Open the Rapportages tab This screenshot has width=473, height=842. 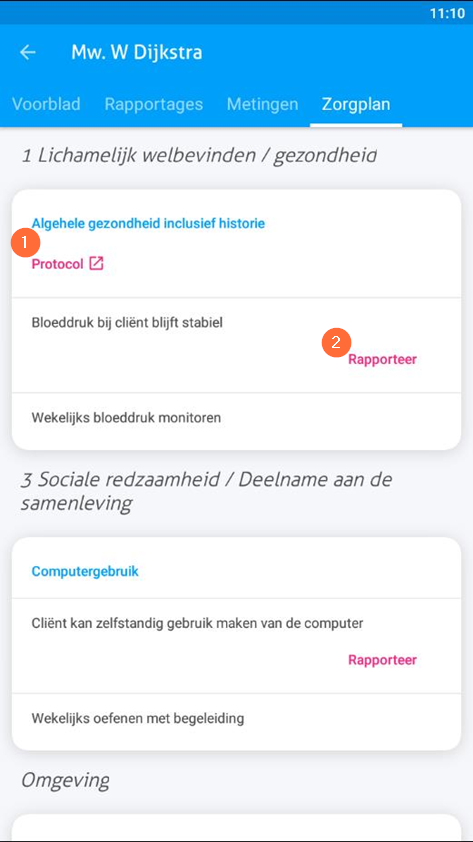coord(154,104)
